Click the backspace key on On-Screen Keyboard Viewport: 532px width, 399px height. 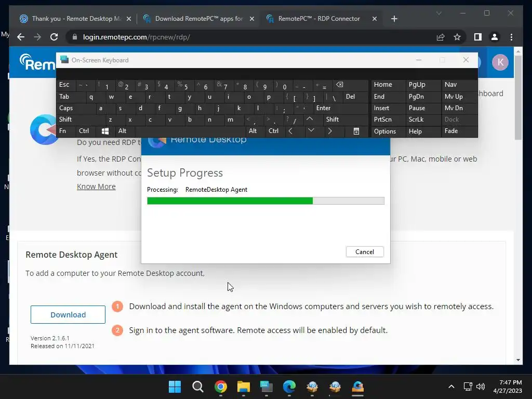(x=339, y=85)
